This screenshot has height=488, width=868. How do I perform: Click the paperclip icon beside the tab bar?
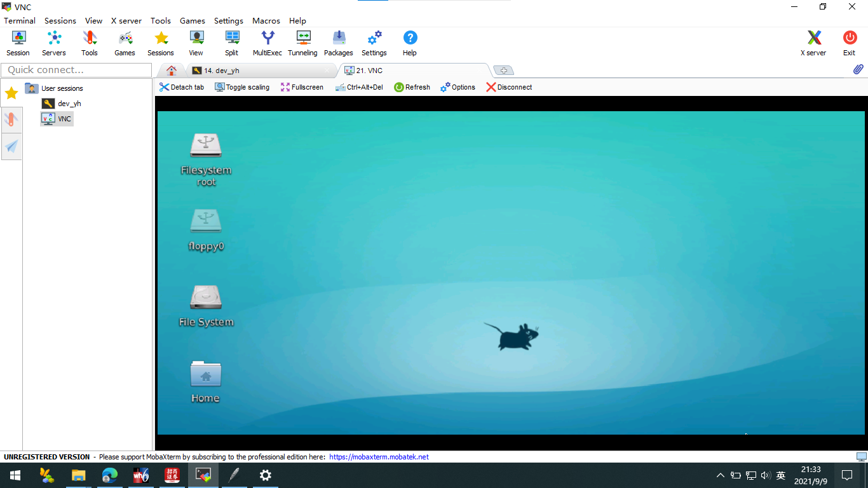pos(858,69)
